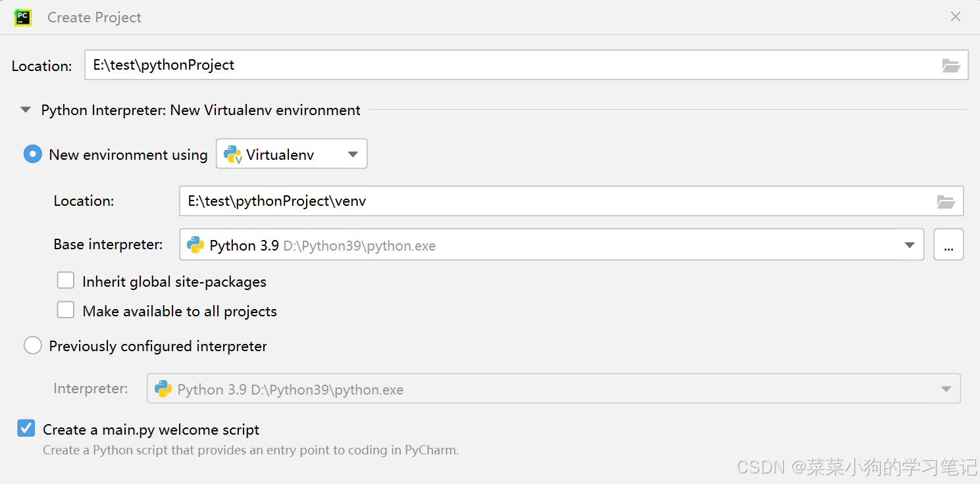
Task: Click Python icon in Base interpreter field
Action: [x=195, y=245]
